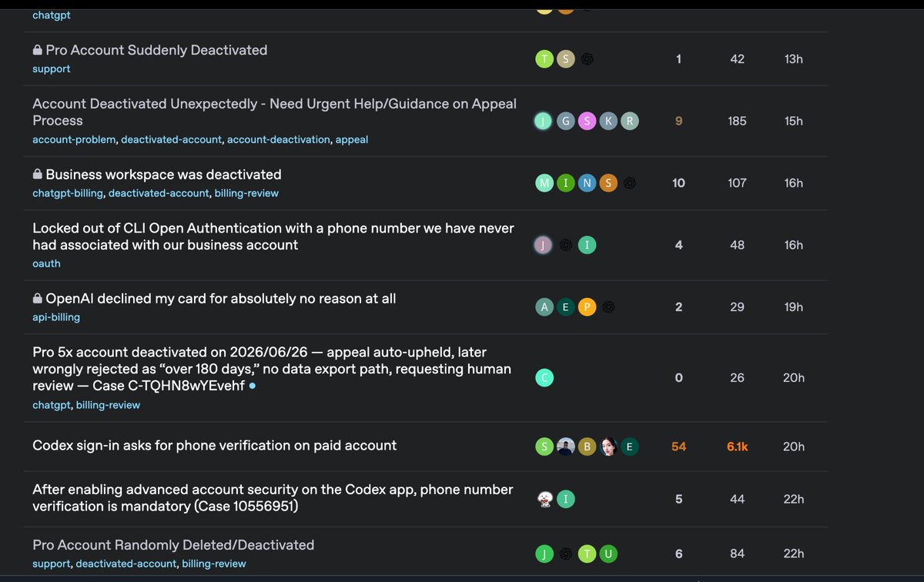Image resolution: width=924 pixels, height=582 pixels.
Task: Click the N avatar on Business workspace topic
Action: 587,183
